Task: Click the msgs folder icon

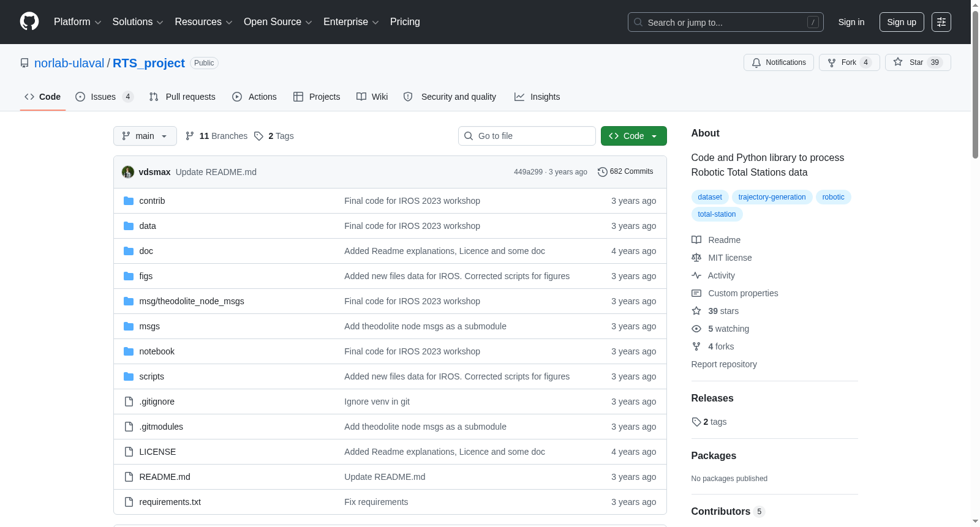Action: coord(129,326)
